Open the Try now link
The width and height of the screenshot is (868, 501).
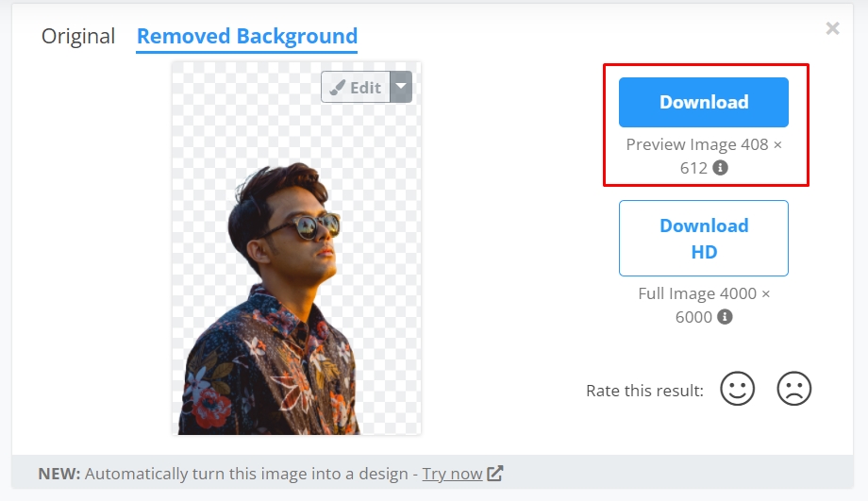click(452, 474)
